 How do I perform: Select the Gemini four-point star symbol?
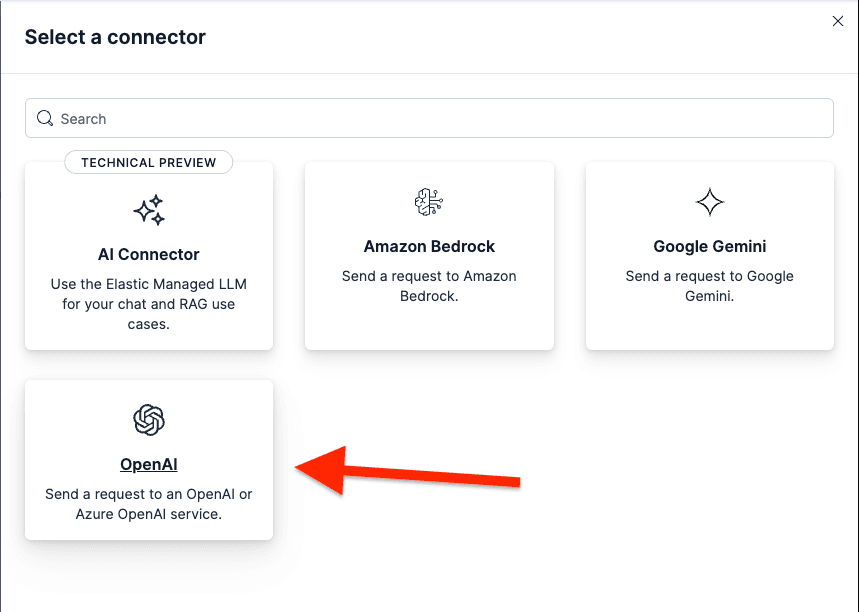click(x=709, y=202)
